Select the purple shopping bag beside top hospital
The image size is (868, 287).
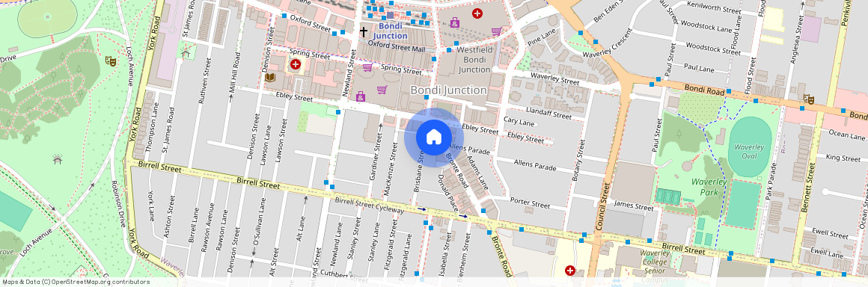[x=455, y=22]
